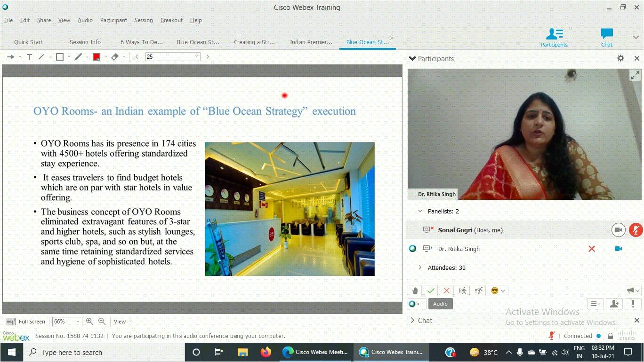
Task: Open the Chat panel from top bar
Action: tap(607, 37)
